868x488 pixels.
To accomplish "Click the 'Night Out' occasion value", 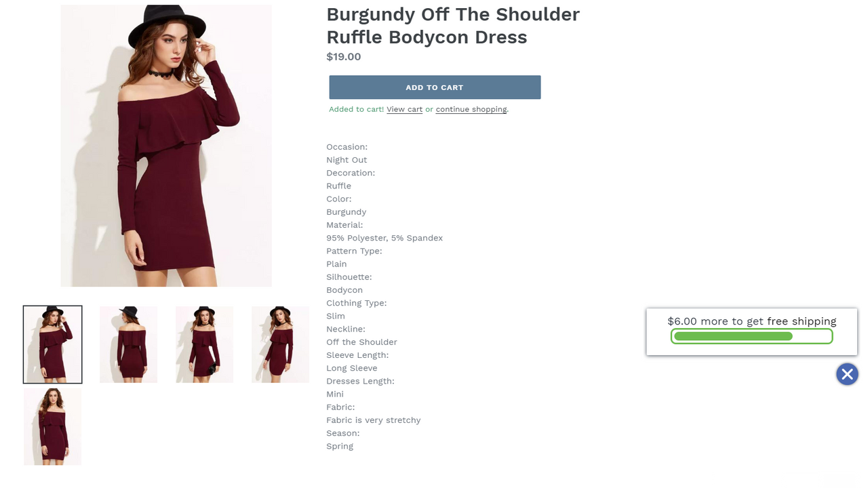I will (x=347, y=160).
